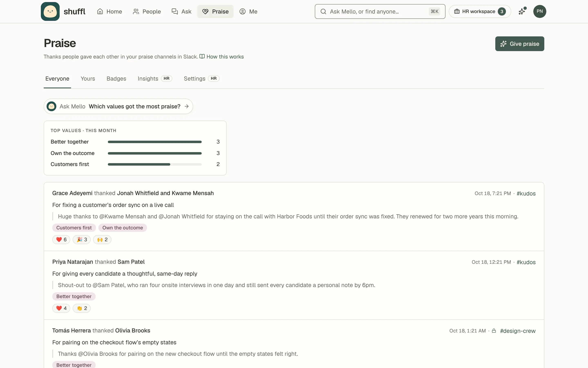The height and width of the screenshot is (368, 588).
Task: Focus the Ask Mello search field
Action: [380, 11]
